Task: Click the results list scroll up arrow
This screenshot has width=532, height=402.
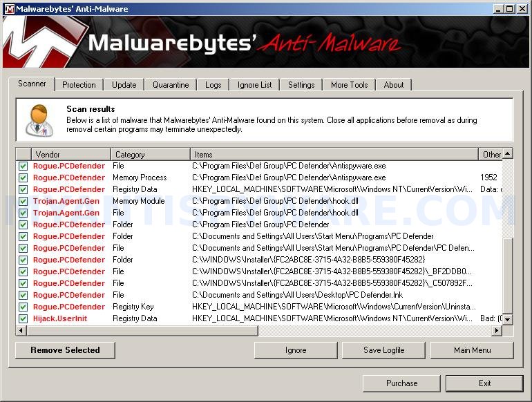Action: click(x=508, y=153)
